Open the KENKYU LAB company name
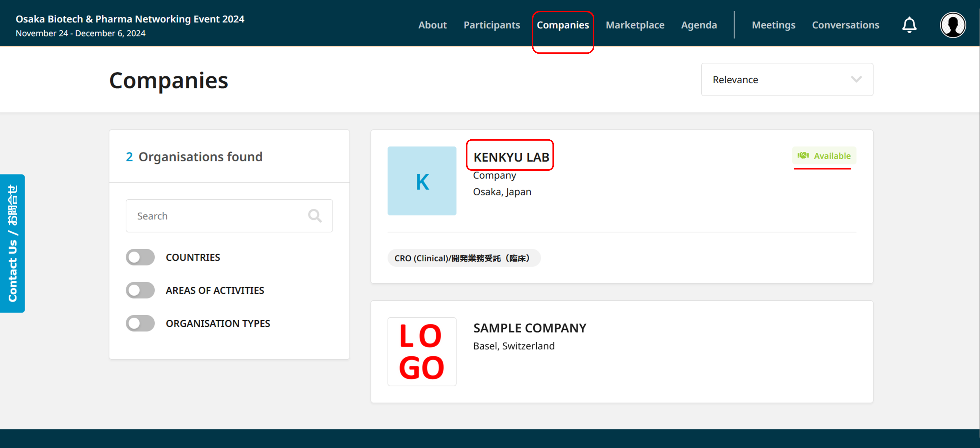This screenshot has width=980, height=448. tap(511, 157)
